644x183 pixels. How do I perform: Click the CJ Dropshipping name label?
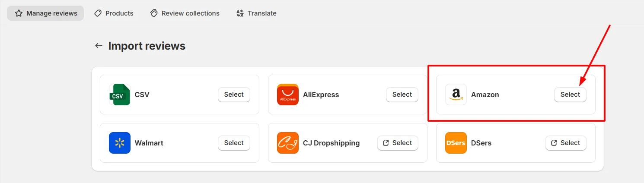click(331, 143)
